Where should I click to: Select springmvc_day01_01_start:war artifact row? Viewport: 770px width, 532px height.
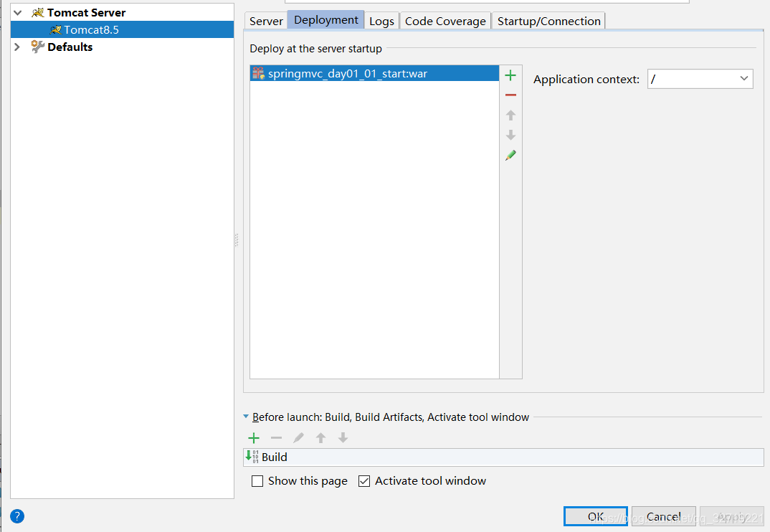374,73
